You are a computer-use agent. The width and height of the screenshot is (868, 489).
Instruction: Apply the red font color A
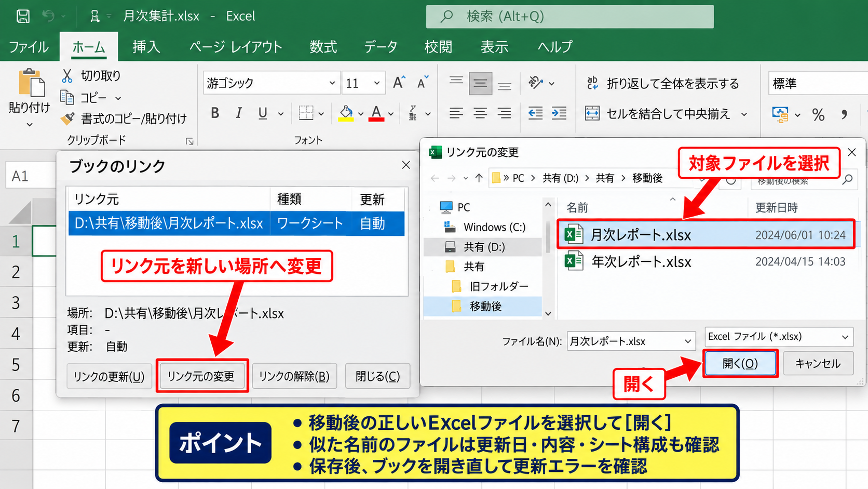coord(376,113)
